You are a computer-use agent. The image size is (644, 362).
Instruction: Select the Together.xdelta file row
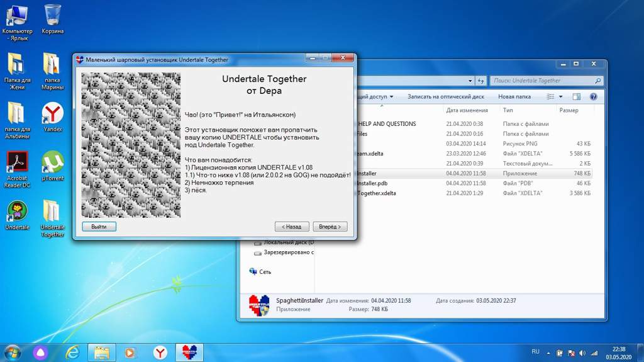click(x=474, y=193)
